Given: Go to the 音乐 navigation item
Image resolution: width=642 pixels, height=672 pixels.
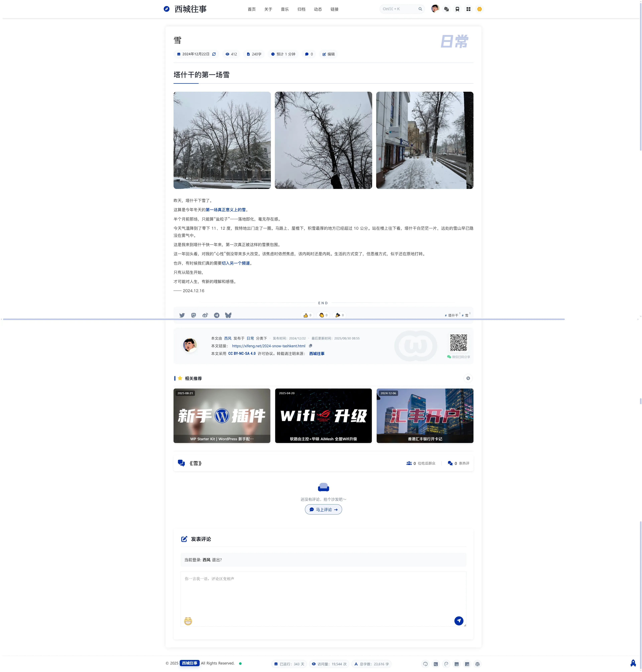Looking at the screenshot, I should click(x=285, y=9).
